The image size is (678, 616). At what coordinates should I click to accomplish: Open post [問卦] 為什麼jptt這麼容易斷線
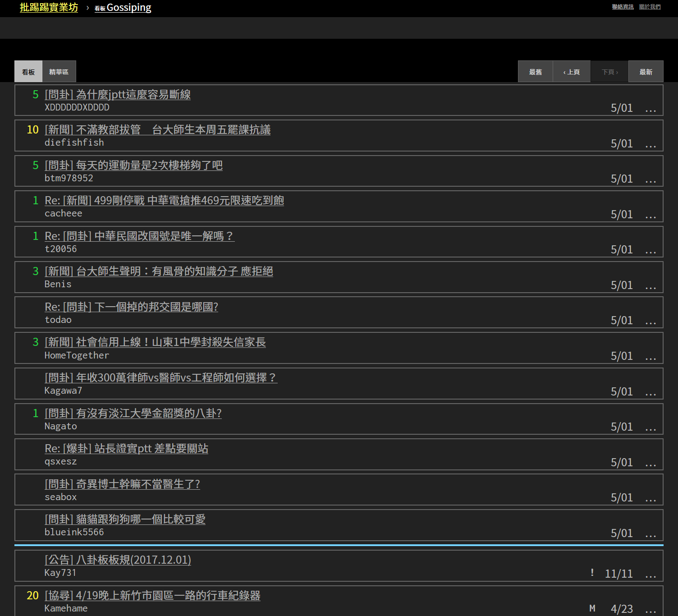click(x=117, y=95)
